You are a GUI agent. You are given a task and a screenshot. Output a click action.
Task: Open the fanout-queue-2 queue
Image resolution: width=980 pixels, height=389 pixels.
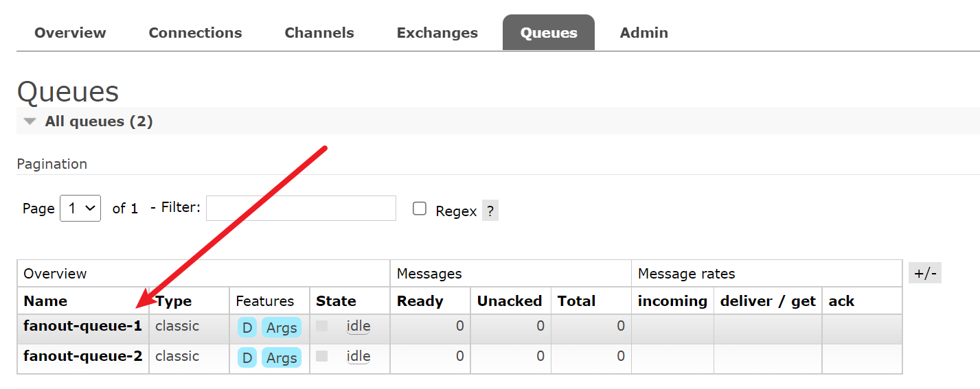coord(82,356)
